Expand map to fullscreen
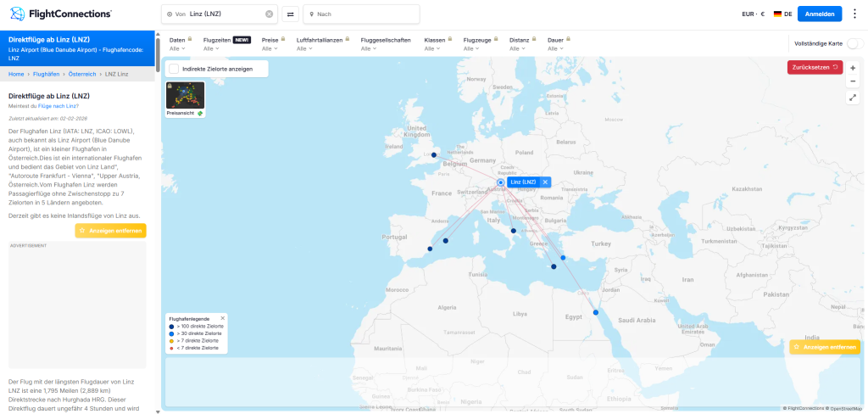Screen dimensions: 868x414 click(x=853, y=98)
